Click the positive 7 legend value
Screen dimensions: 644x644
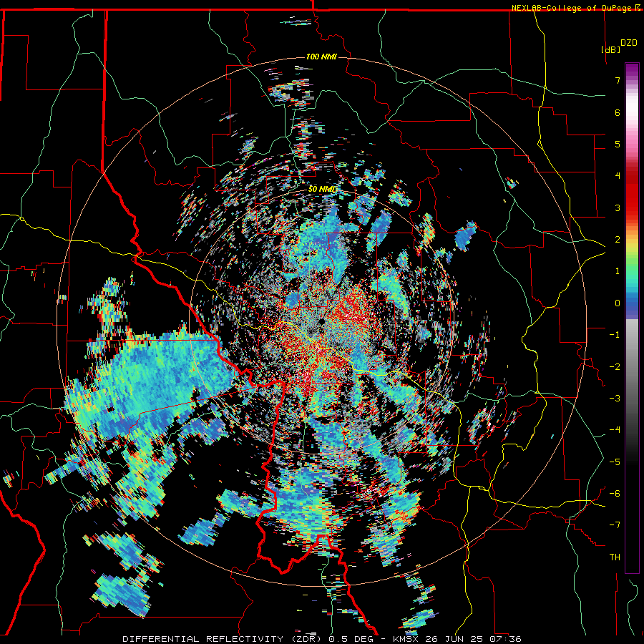(x=618, y=80)
